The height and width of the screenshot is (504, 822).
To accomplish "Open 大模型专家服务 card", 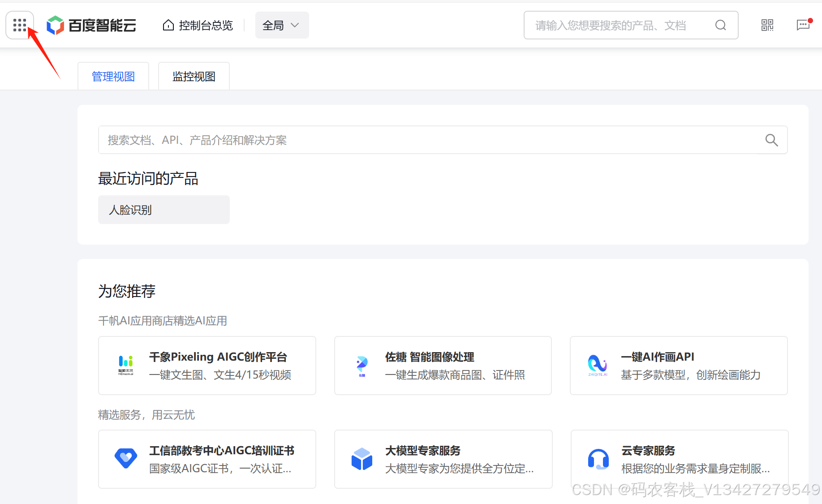I will (443, 459).
